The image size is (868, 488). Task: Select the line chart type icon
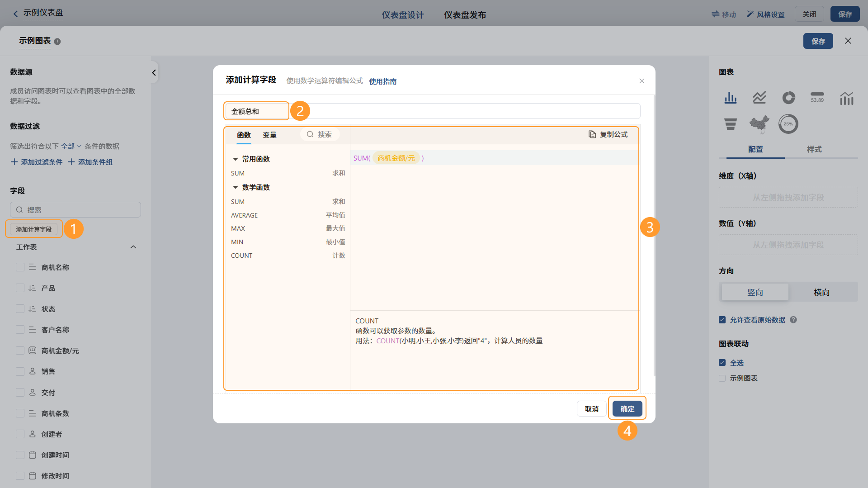point(759,98)
